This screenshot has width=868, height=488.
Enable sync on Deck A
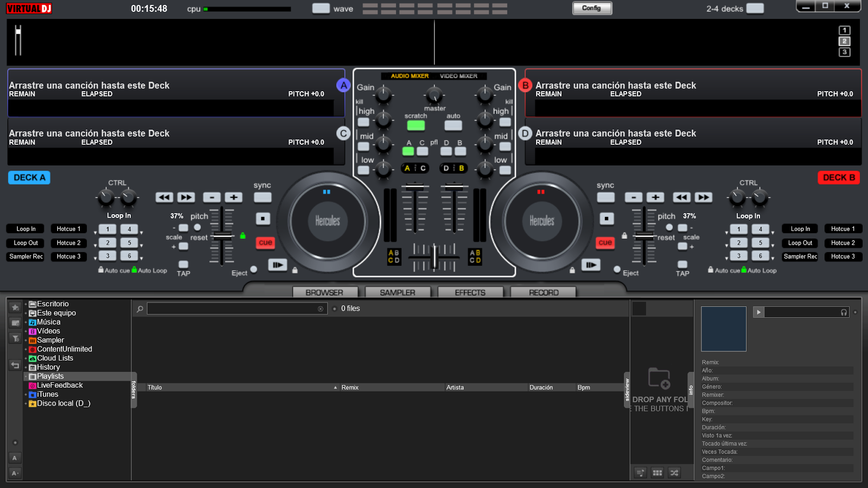[262, 197]
